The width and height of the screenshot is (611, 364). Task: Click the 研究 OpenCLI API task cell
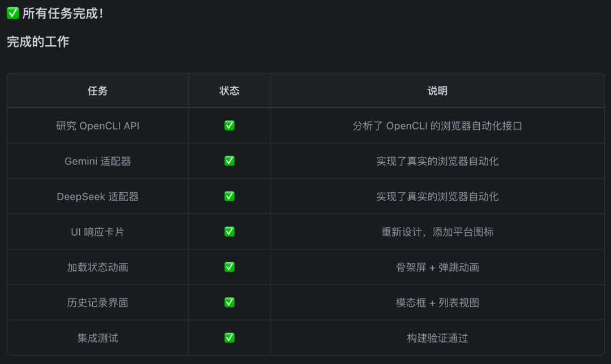click(97, 125)
